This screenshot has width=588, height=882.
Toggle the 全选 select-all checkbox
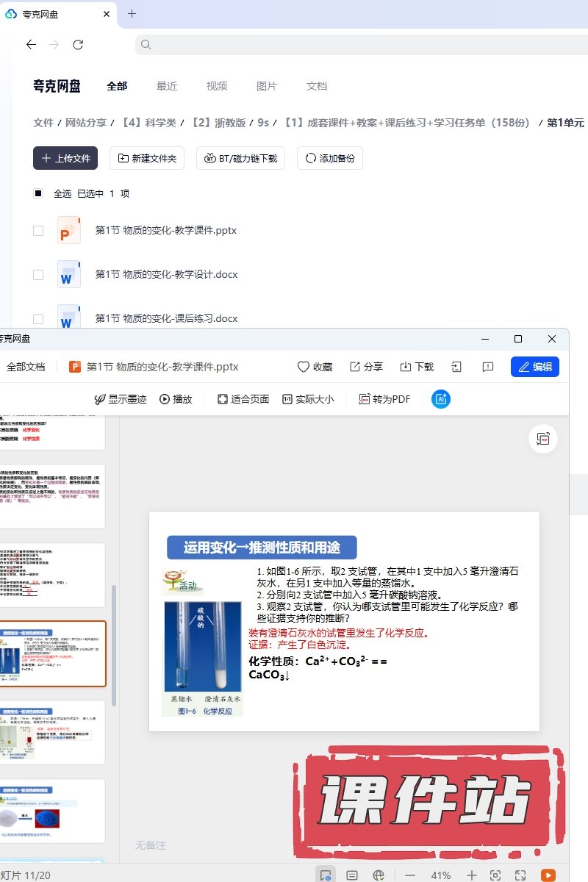(x=38, y=194)
